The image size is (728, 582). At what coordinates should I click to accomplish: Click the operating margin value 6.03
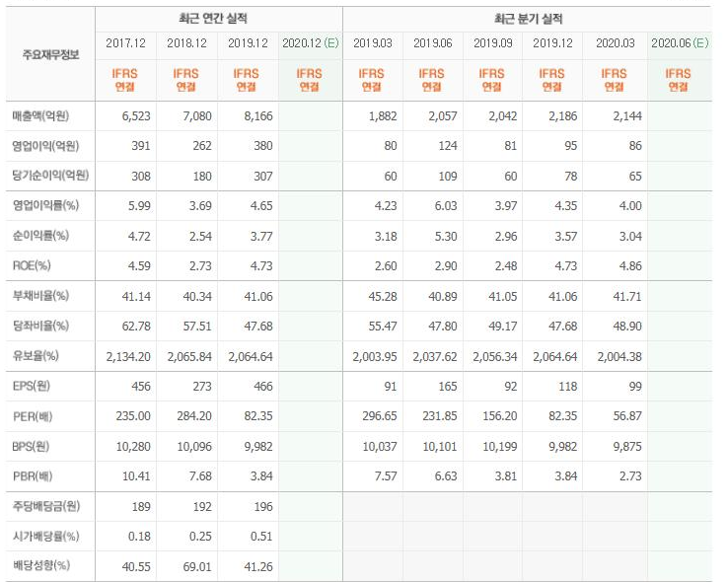446,205
